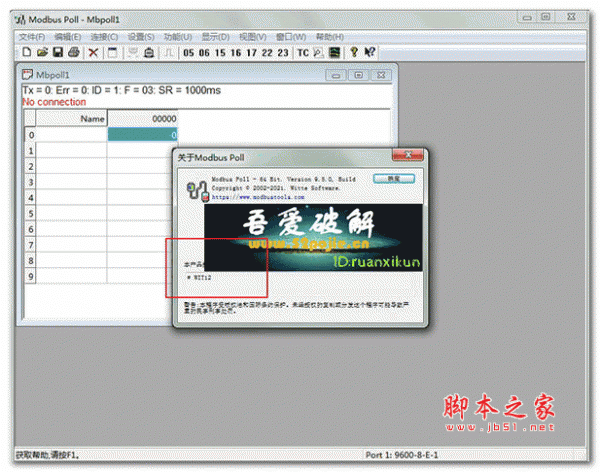Image resolution: width=600 pixels, height=472 pixels.
Task: Click the red X delete toolbar icon
Action: (x=93, y=52)
